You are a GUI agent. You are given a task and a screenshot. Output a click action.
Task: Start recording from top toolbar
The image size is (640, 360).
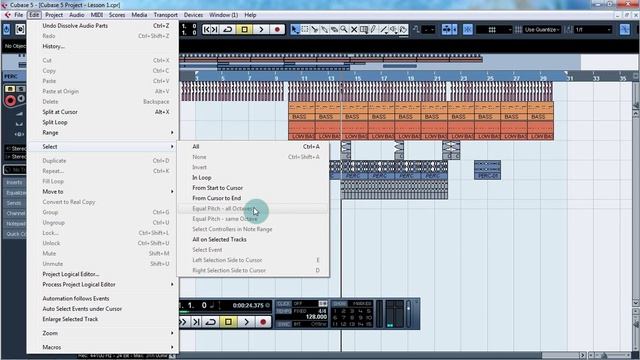(x=277, y=29)
